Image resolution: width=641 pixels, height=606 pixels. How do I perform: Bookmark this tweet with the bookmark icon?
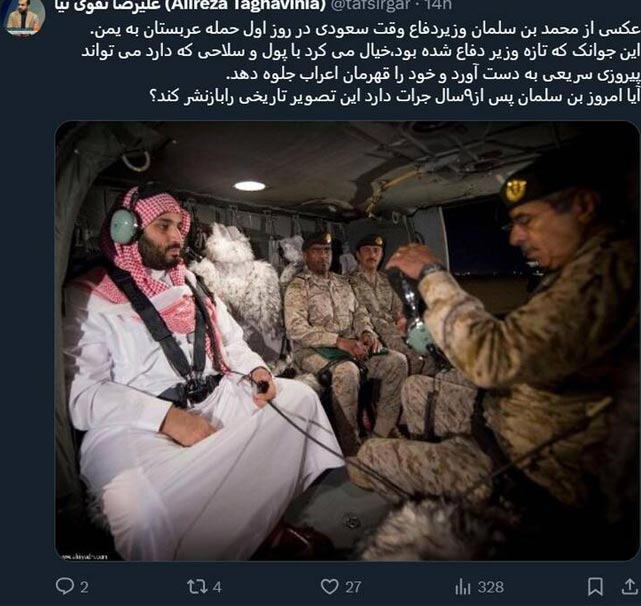click(595, 586)
